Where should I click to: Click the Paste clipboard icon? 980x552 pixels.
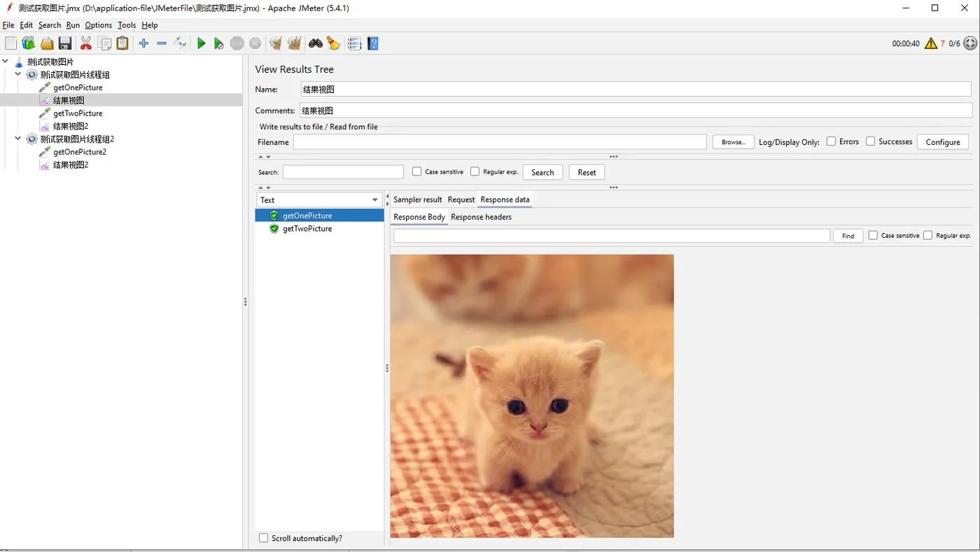tap(122, 43)
